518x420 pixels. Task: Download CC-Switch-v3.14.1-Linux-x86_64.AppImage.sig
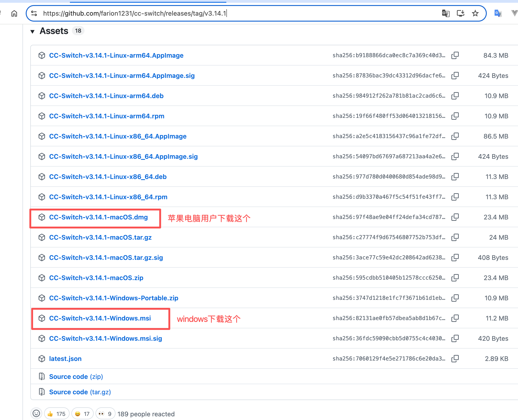[123, 156]
